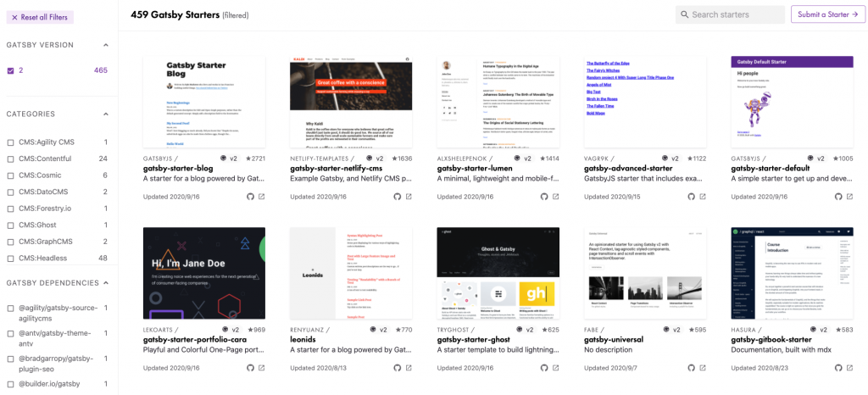Open GitHub repo for gatsby-starter-lumen

pyautogui.click(x=544, y=197)
